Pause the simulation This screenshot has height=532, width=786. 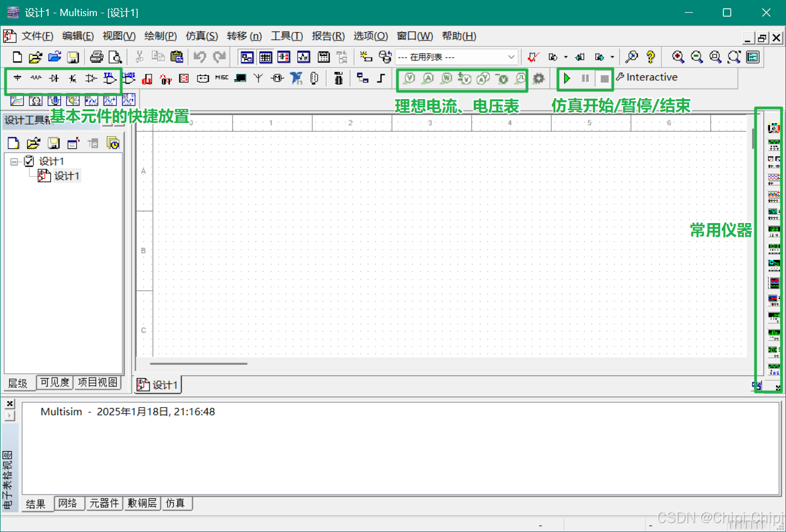pos(585,79)
